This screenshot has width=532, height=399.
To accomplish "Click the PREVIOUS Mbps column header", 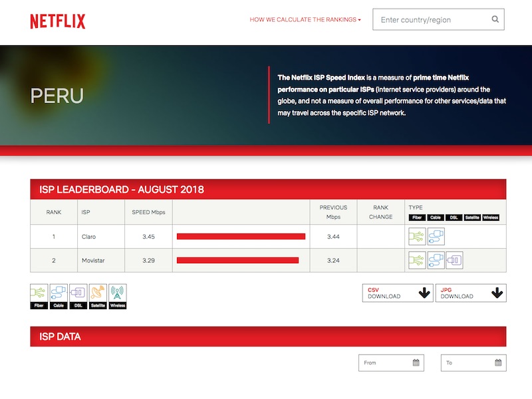I will pyautogui.click(x=333, y=212).
